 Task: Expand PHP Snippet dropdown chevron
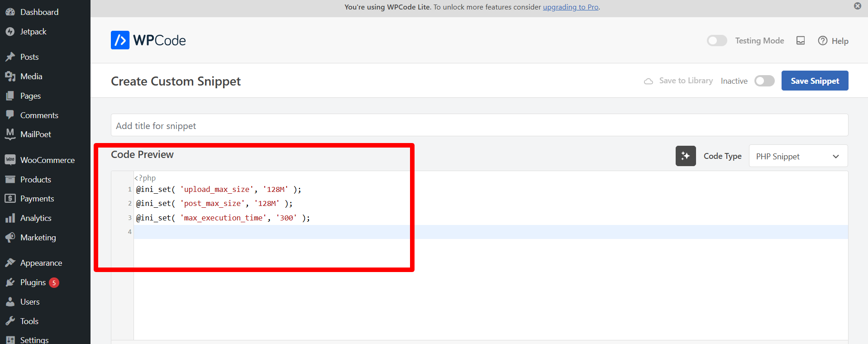[835, 157]
